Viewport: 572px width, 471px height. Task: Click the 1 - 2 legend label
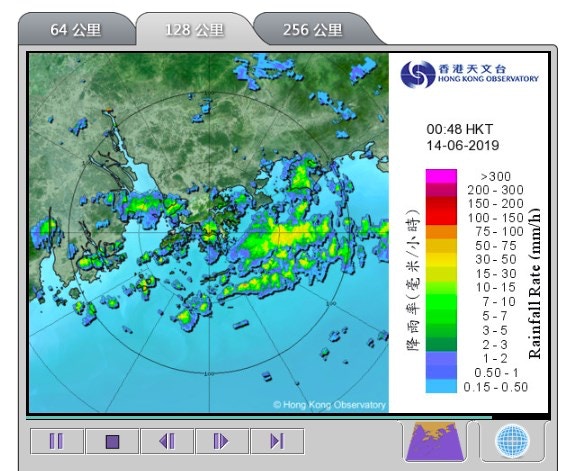pyautogui.click(x=495, y=359)
